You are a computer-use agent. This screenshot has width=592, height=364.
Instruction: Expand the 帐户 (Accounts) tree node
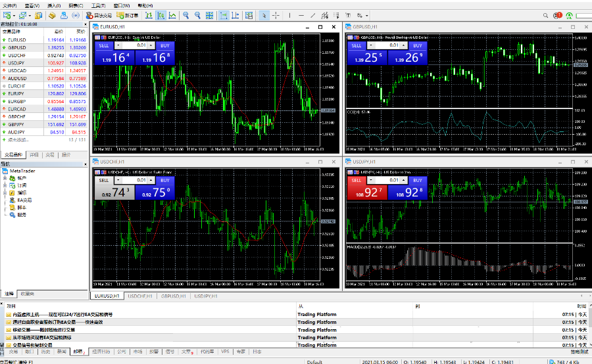pyautogui.click(x=5, y=178)
